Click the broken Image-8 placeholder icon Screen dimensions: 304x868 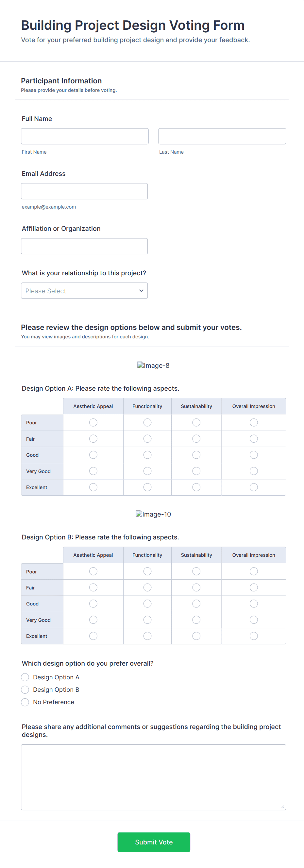click(141, 365)
